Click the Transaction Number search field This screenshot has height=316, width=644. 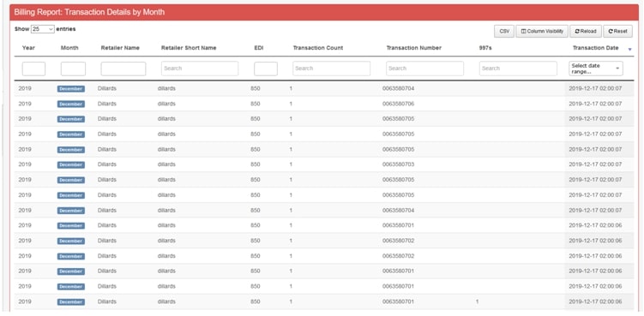[x=424, y=69]
